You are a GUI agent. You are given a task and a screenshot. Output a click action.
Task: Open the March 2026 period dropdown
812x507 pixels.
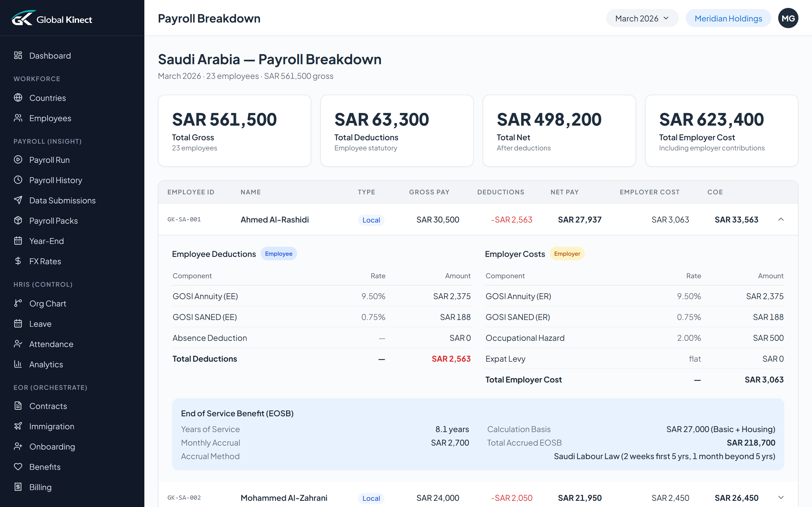pos(641,18)
